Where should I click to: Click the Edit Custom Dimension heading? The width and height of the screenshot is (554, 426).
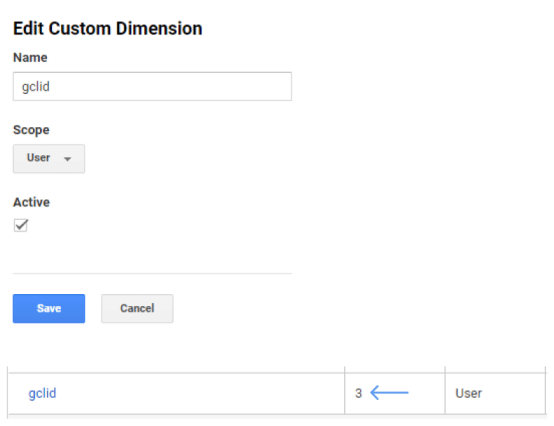coord(108,29)
